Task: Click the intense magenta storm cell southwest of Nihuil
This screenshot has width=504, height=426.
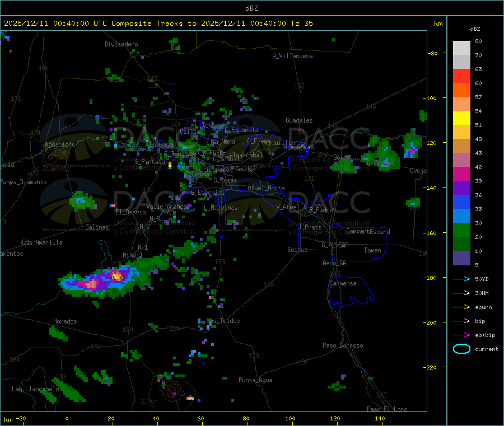Action: click(x=90, y=284)
